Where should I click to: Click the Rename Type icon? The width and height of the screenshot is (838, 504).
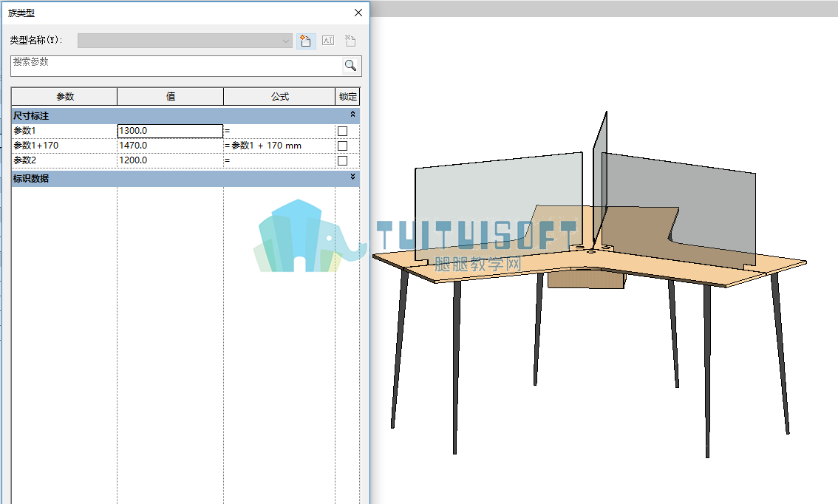tap(328, 41)
